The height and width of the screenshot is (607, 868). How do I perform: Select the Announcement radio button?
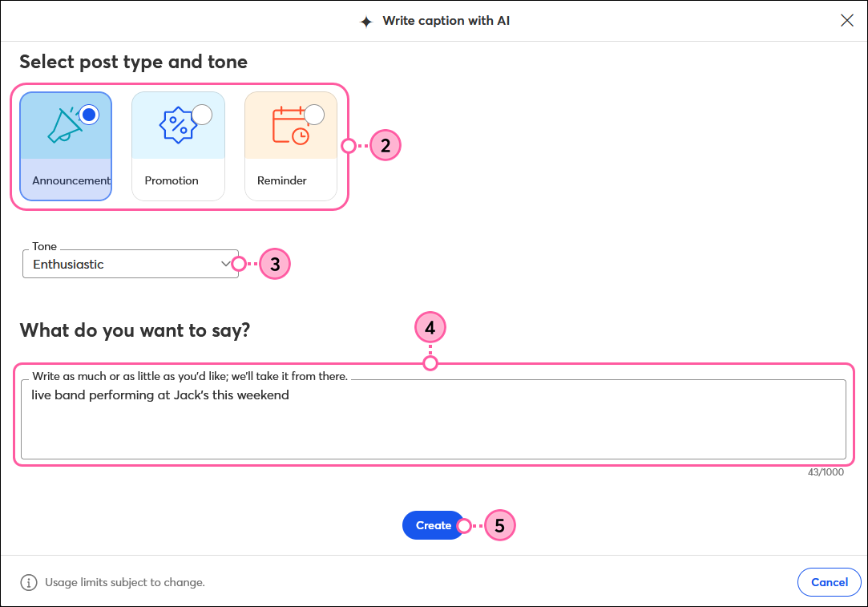point(89,115)
